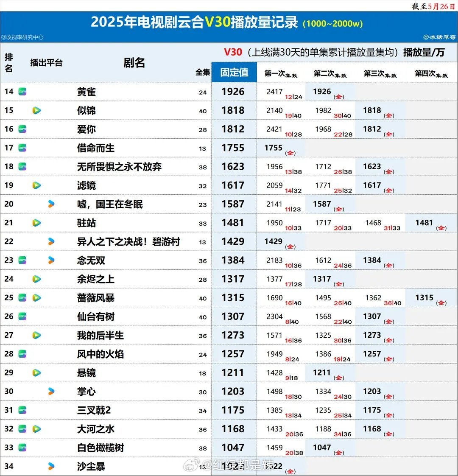
Task: Click second-time value 1495 for 蔷薇风暴
Action: pos(323,298)
